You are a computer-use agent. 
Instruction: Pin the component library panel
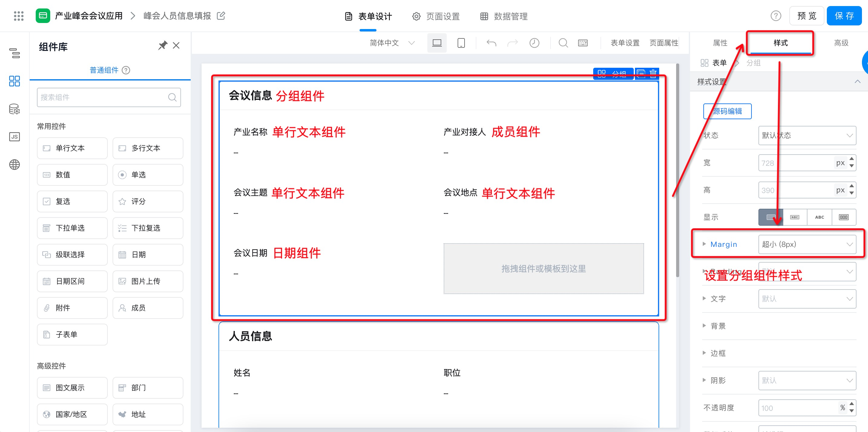click(163, 45)
